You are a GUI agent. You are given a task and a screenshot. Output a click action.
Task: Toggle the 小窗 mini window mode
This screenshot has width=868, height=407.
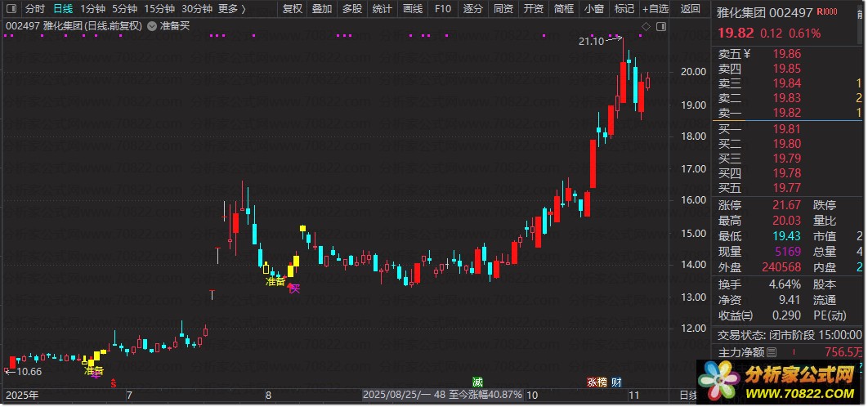tap(594, 8)
